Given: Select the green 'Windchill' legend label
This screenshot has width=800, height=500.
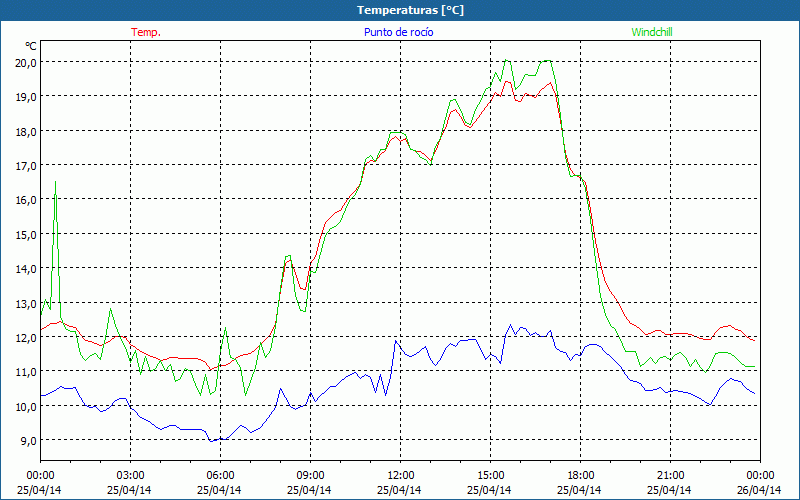Looking at the screenshot, I should tap(652, 32).
